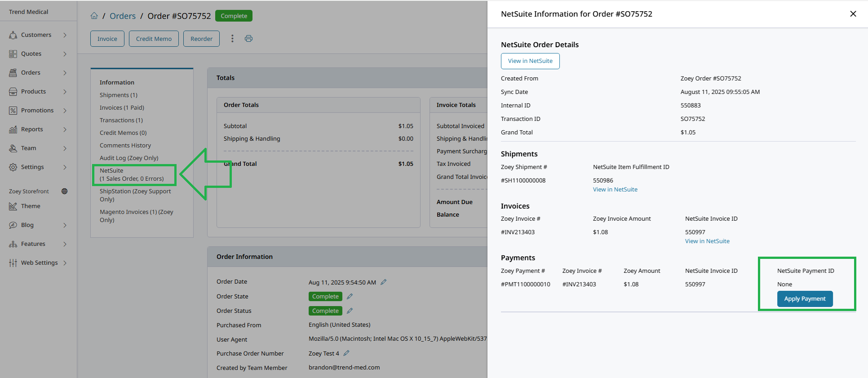
Task: Edit the Purchase Order Number pencil icon
Action: (346, 353)
